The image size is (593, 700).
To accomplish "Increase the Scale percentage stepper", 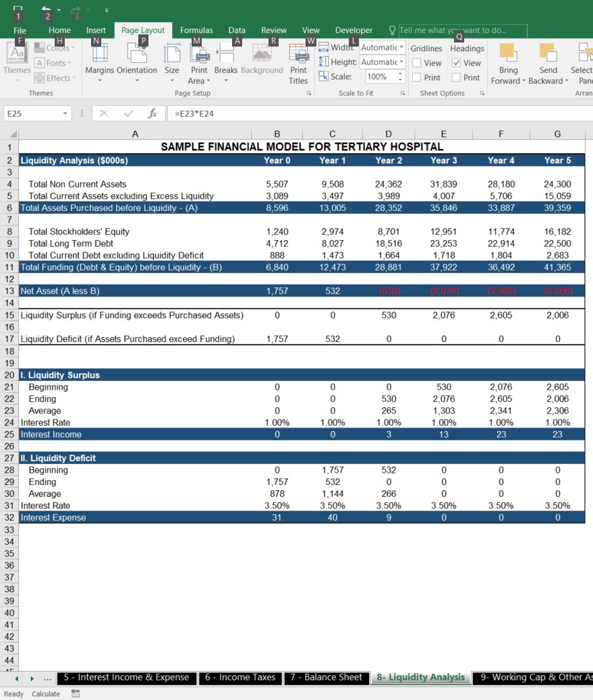I will tap(400, 74).
